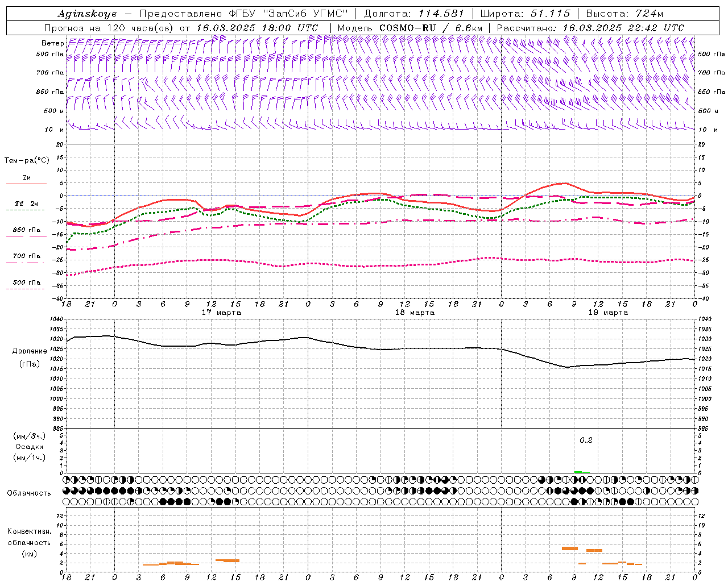Click the (гПа) unit label under Давление
Image resolution: width=728 pixels, height=582 pixels.
pyautogui.click(x=30, y=364)
